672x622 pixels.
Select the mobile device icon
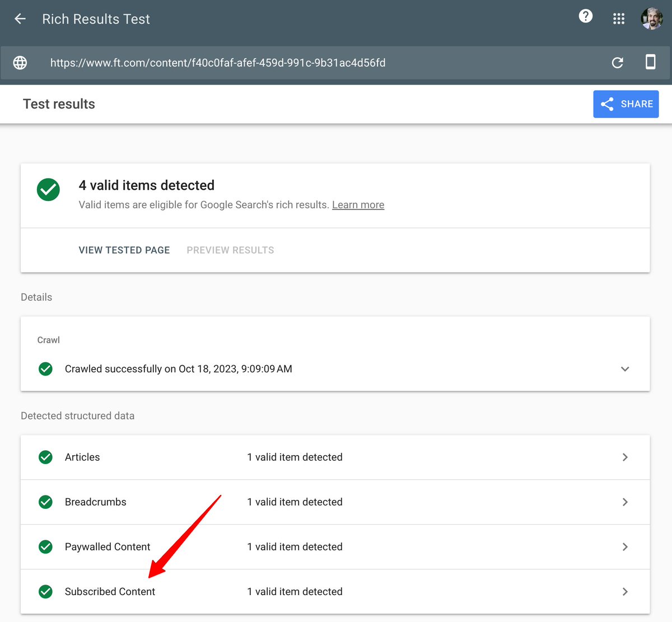click(x=651, y=63)
